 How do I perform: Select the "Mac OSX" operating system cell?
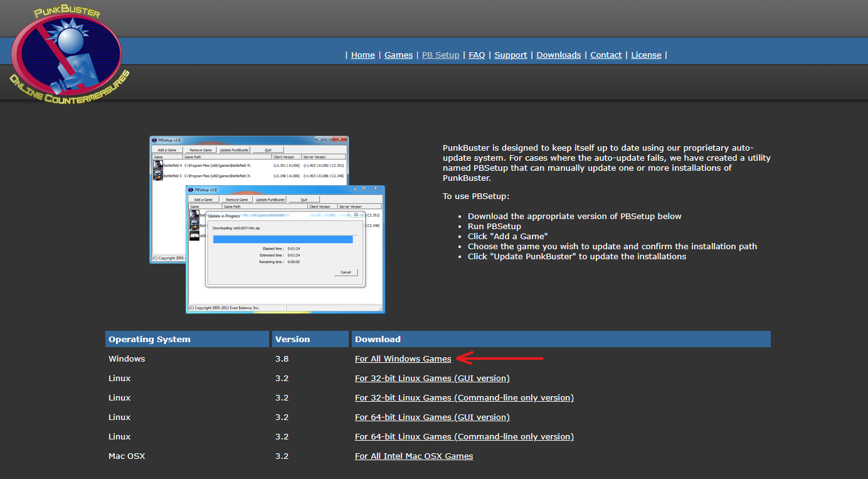click(x=127, y=456)
